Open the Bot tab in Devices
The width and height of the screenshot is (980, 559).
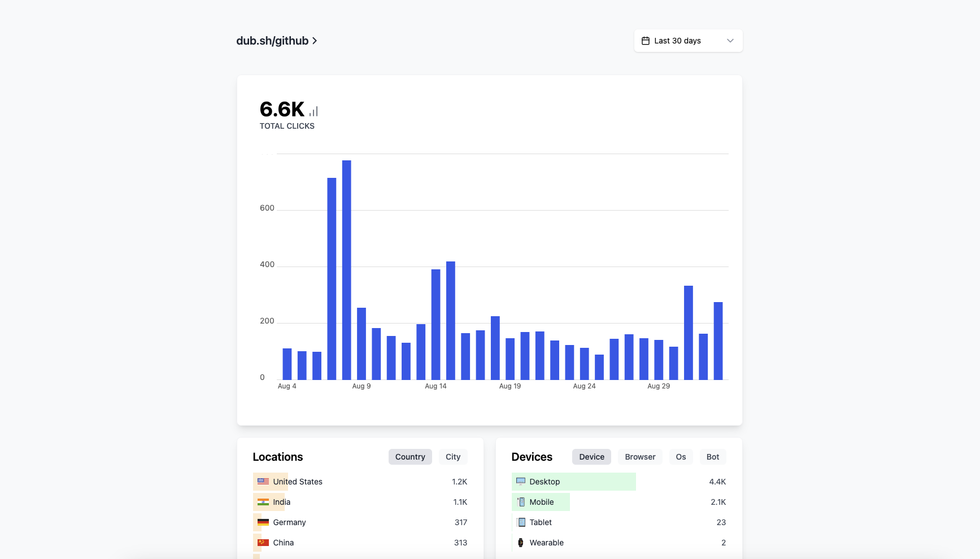click(713, 457)
